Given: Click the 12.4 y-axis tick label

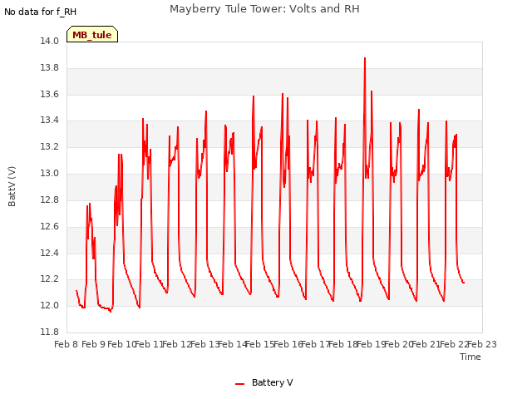Looking at the screenshot, I should (x=50, y=253).
